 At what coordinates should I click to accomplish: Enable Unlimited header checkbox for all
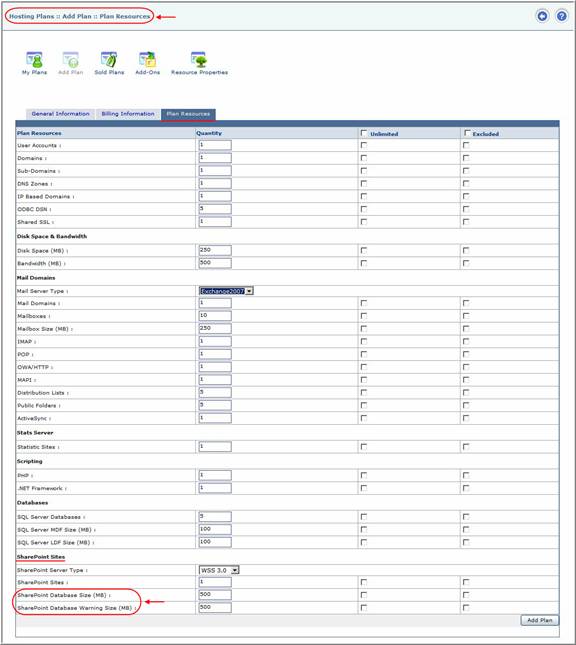pyautogui.click(x=364, y=133)
